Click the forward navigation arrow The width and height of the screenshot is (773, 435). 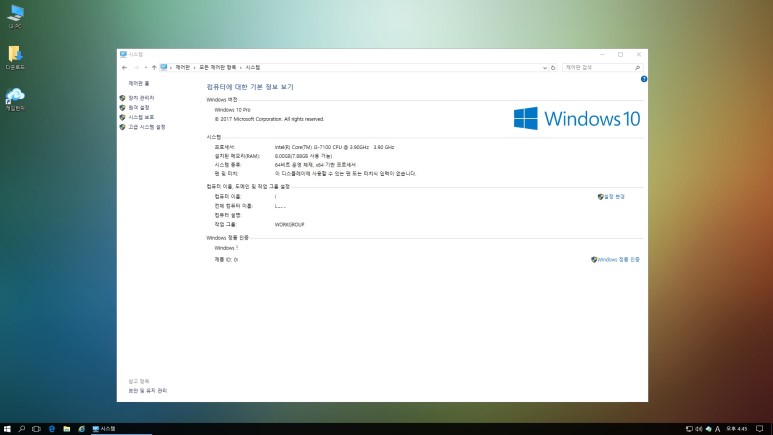point(136,68)
